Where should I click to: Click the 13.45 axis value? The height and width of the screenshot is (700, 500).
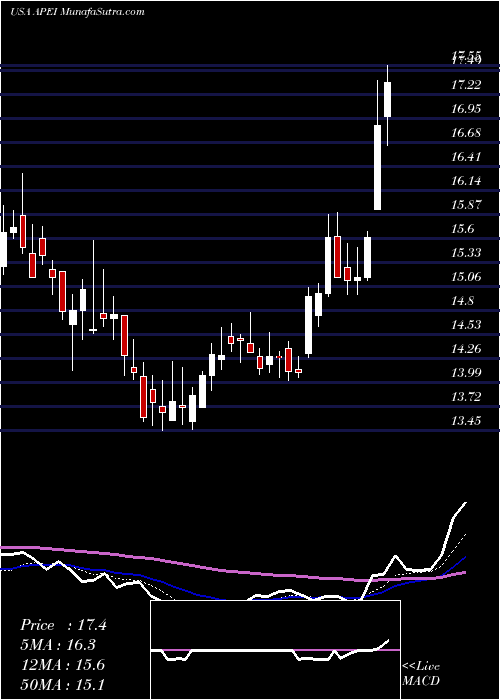[466, 421]
